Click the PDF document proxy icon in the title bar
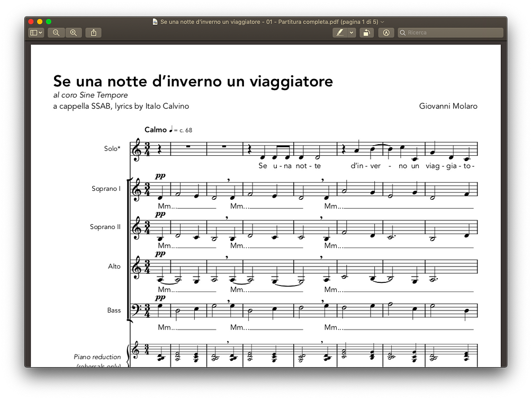The image size is (532, 400). [155, 22]
